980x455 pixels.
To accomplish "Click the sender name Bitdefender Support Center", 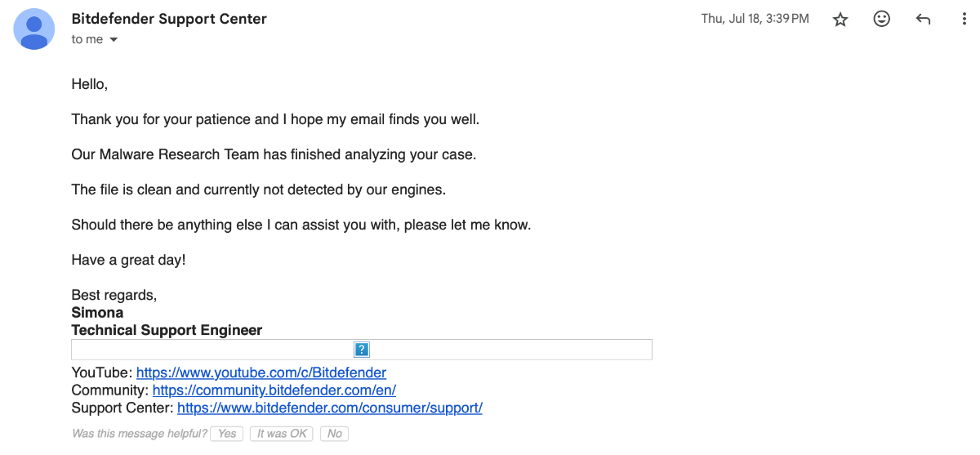I will [x=169, y=18].
